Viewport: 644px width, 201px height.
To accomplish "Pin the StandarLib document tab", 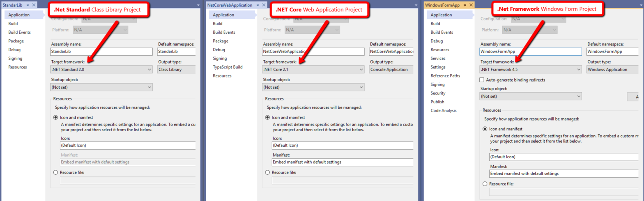I will [x=27, y=5].
